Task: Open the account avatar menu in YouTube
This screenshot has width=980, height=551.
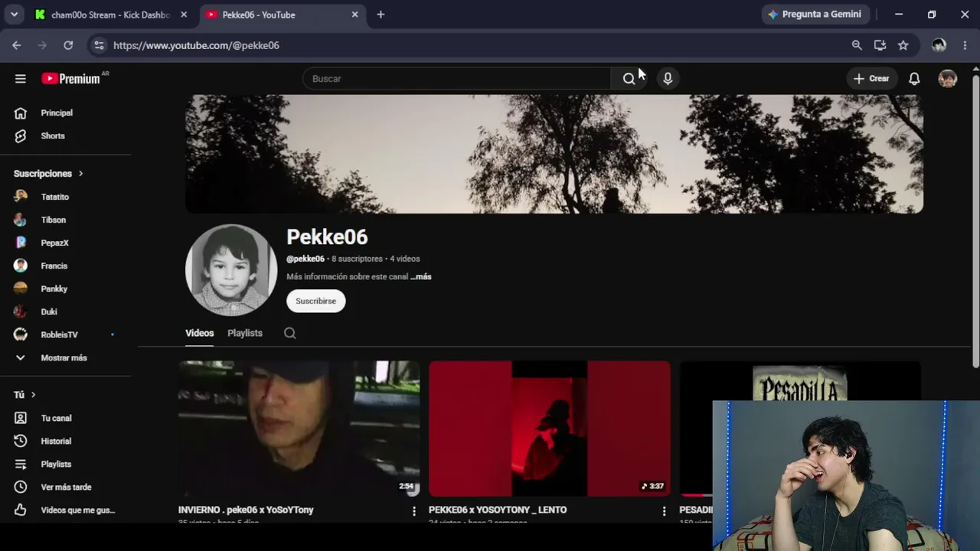Action: (948, 79)
